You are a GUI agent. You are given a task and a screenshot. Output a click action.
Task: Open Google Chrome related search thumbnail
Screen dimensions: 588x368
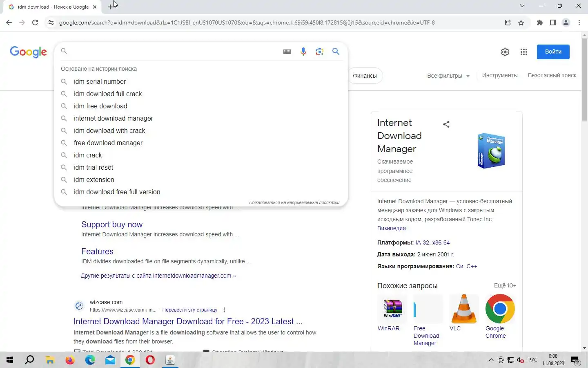click(500, 309)
